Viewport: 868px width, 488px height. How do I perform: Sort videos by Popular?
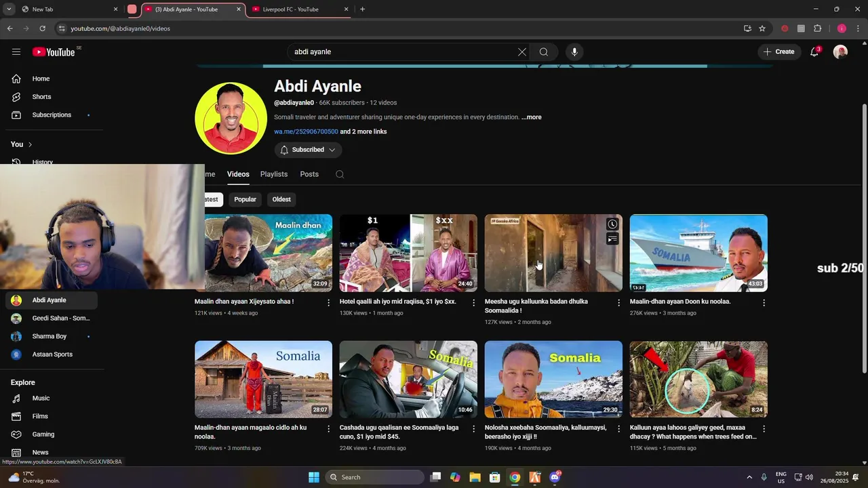245,199
